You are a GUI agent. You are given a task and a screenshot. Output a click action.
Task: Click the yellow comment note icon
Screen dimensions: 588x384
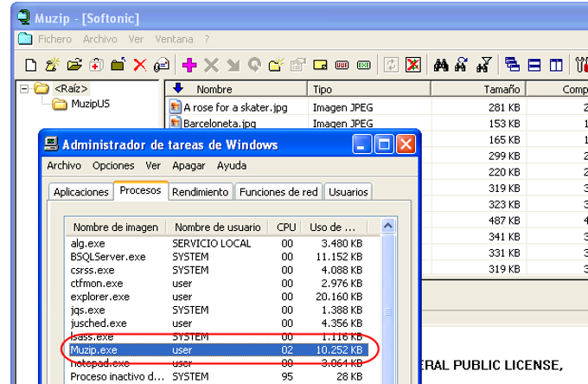pyautogui.click(x=320, y=65)
